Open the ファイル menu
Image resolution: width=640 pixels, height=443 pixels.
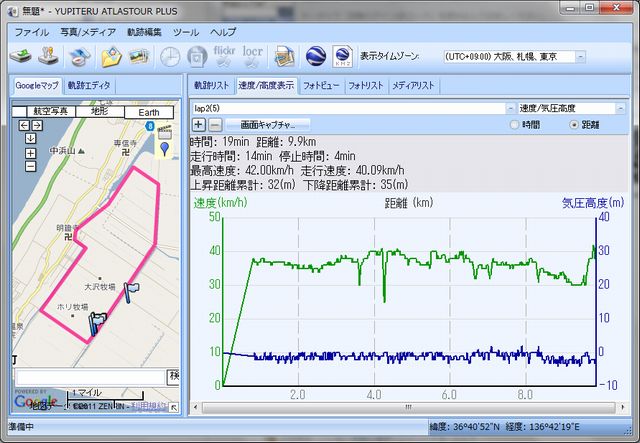point(31,32)
